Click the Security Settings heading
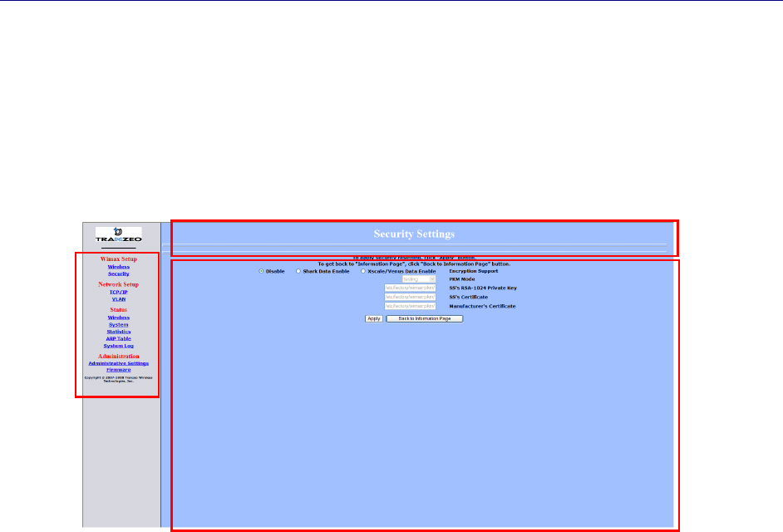The height and width of the screenshot is (532, 783). click(414, 234)
